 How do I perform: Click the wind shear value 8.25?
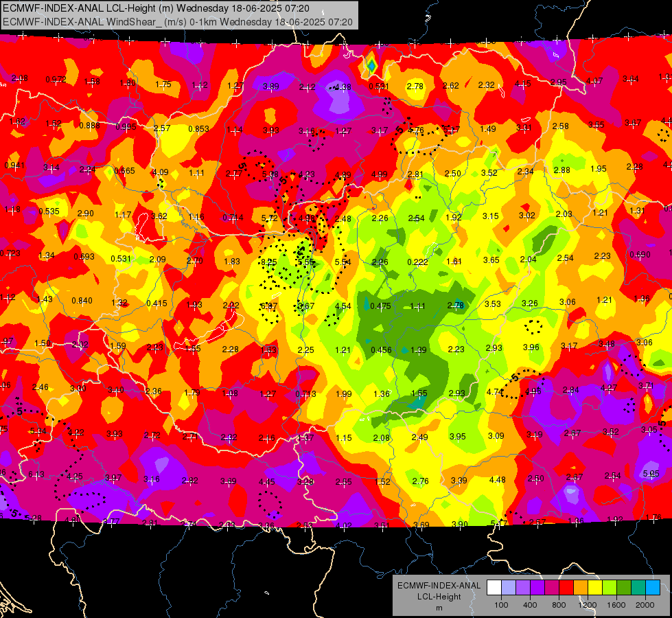pyautogui.click(x=268, y=262)
